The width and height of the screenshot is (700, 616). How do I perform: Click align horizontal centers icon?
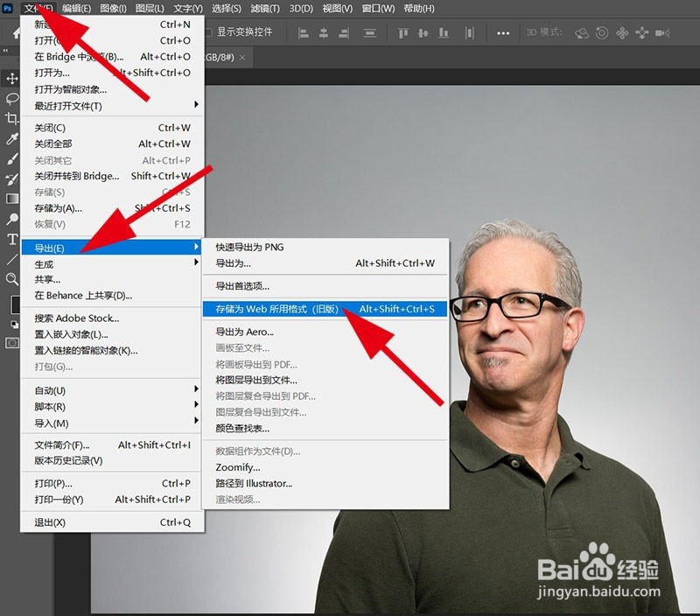[324, 33]
